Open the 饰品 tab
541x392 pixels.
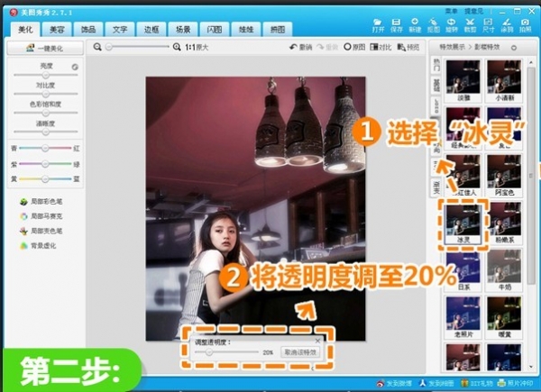click(x=88, y=30)
